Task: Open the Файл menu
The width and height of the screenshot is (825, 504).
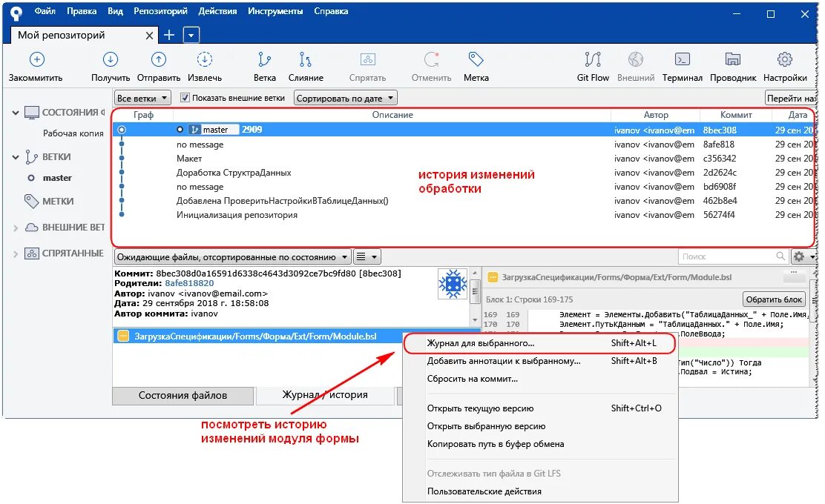Action: point(45,11)
